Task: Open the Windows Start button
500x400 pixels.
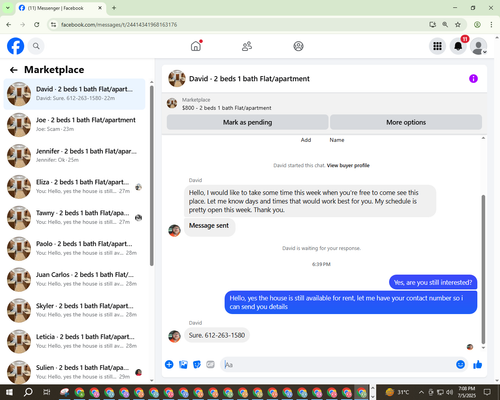Action: click(x=9, y=392)
